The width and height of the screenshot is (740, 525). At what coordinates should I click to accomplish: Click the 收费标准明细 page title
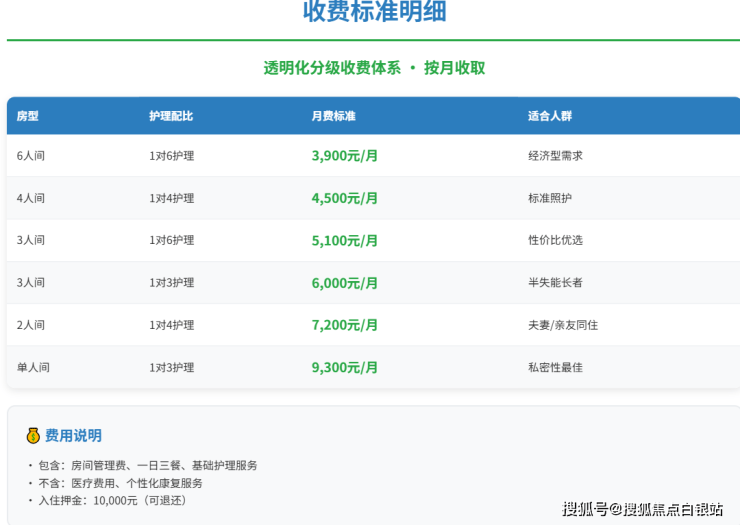(x=374, y=12)
